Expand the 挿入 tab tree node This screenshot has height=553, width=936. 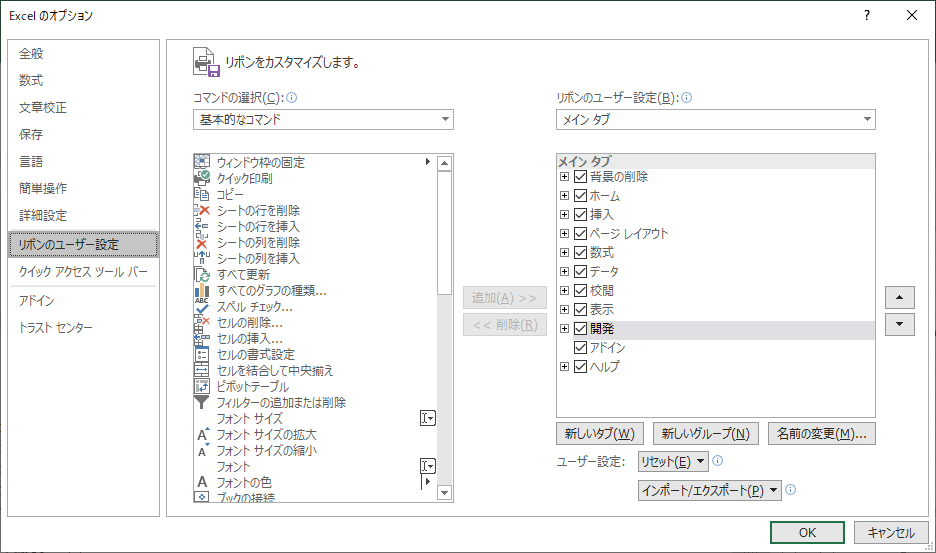tap(564, 214)
